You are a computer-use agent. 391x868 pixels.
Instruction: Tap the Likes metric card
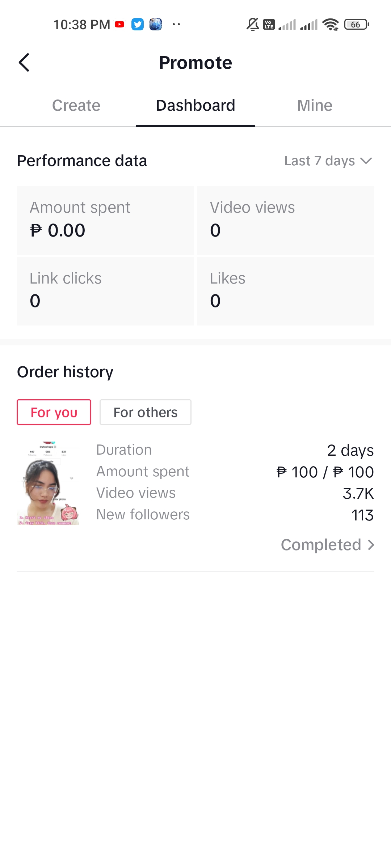[286, 291]
